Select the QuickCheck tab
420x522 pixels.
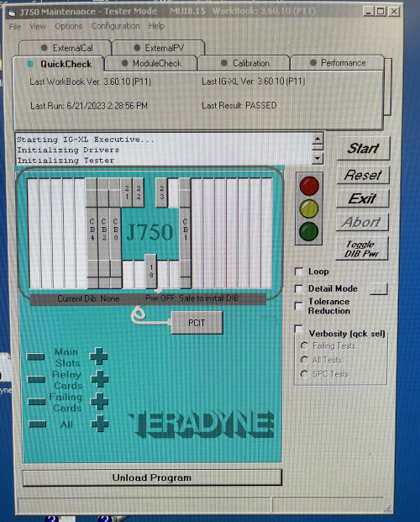point(59,64)
